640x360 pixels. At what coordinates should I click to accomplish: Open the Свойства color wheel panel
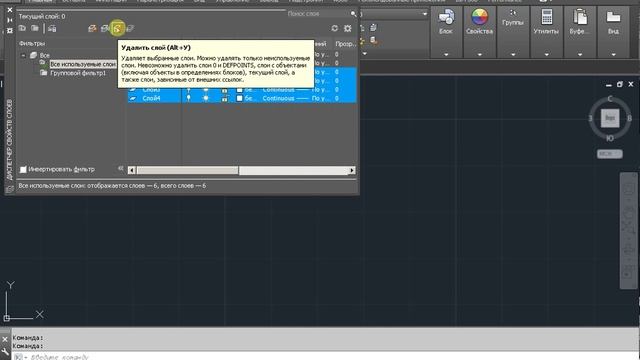pyautogui.click(x=479, y=22)
